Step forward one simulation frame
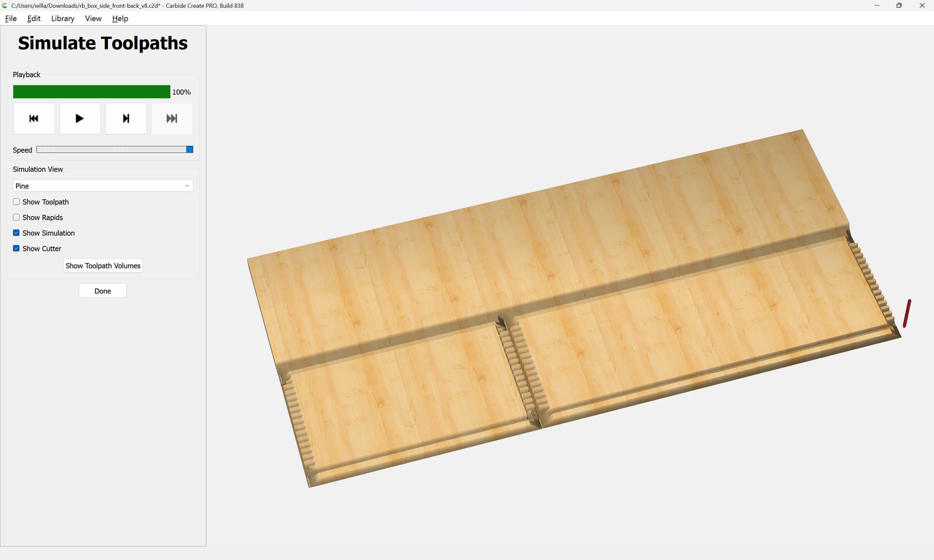This screenshot has height=560, width=934. (126, 119)
